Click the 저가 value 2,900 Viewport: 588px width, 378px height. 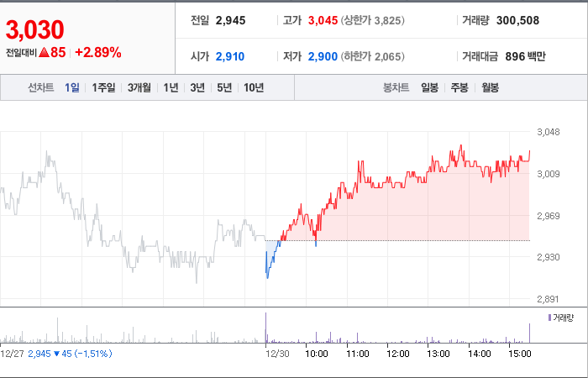(x=323, y=56)
